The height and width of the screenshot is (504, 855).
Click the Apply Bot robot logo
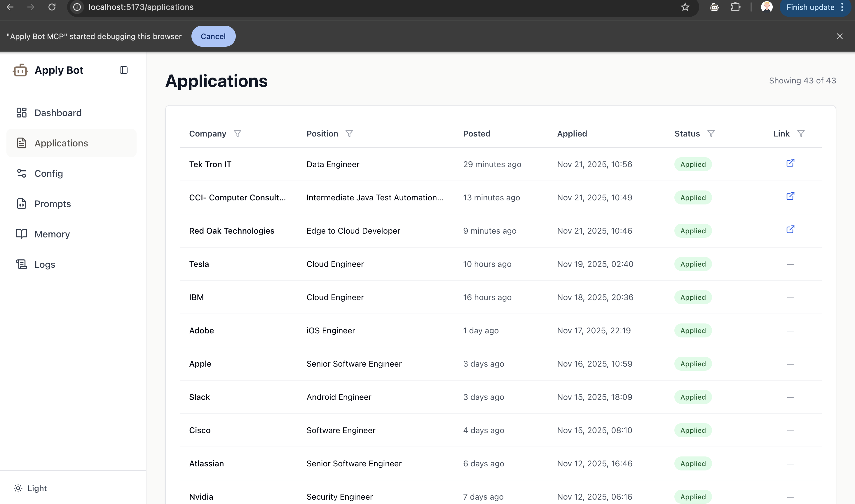(x=20, y=70)
